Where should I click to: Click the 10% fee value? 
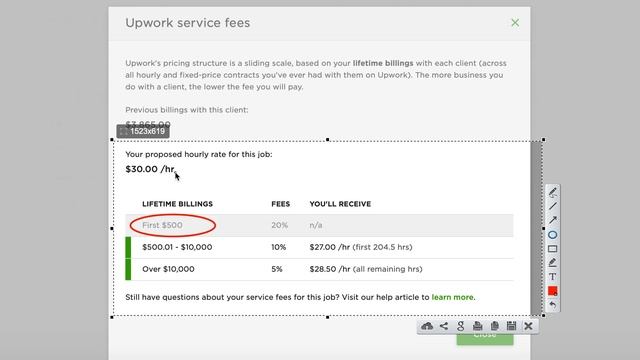click(278, 247)
